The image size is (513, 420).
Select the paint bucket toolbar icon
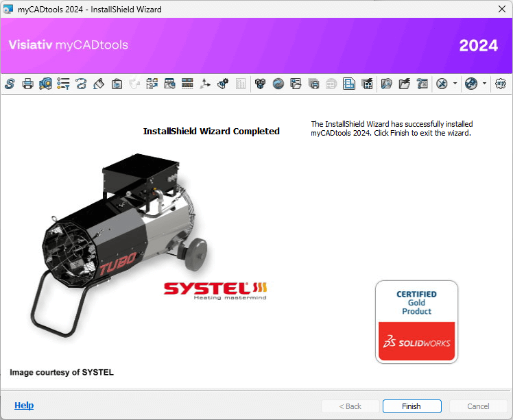pyautogui.click(x=99, y=84)
